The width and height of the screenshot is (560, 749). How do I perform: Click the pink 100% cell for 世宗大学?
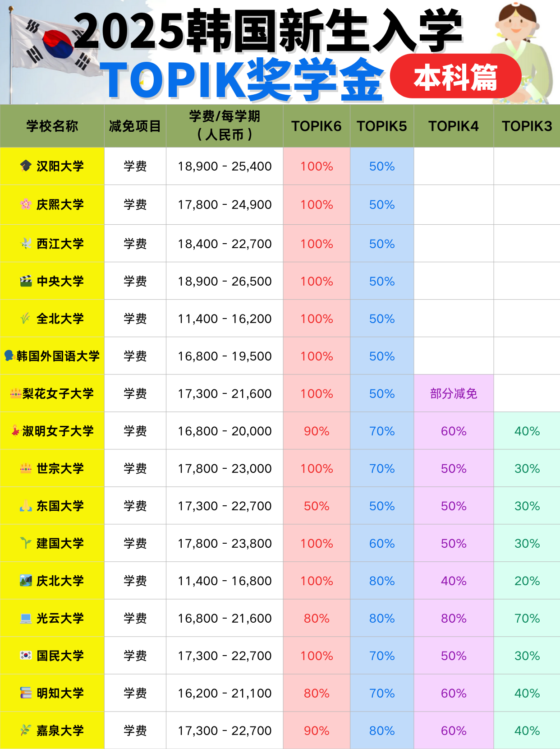click(x=317, y=468)
